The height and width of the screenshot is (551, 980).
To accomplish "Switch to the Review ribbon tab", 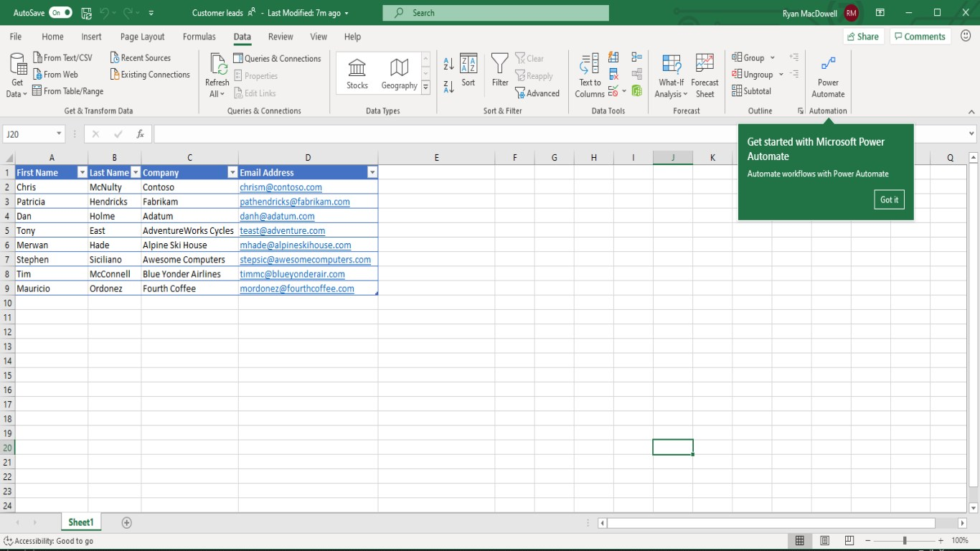I will tap(281, 37).
